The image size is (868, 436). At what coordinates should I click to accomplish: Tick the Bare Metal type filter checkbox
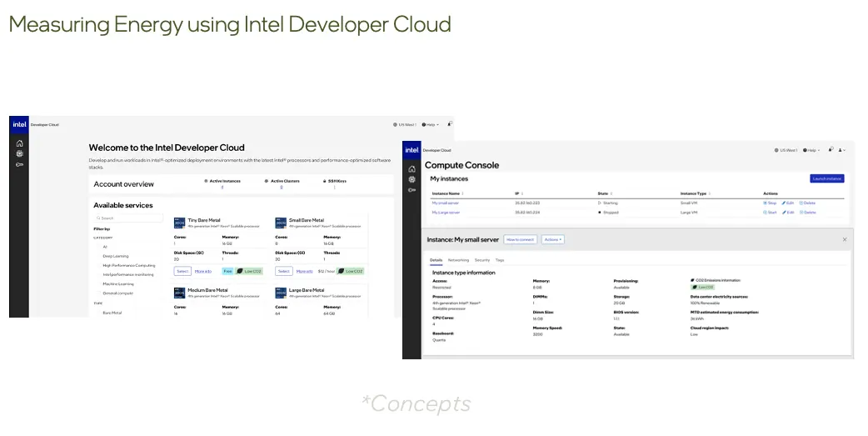click(x=100, y=313)
